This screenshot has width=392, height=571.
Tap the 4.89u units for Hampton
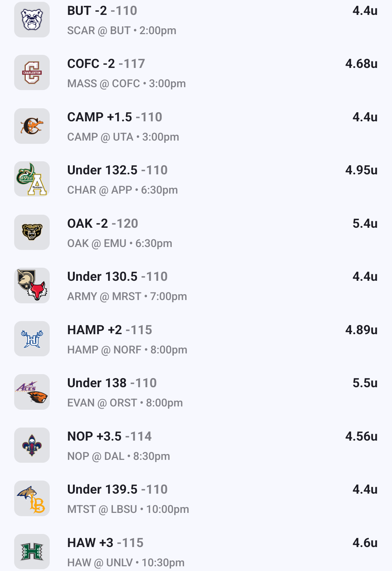[361, 330]
